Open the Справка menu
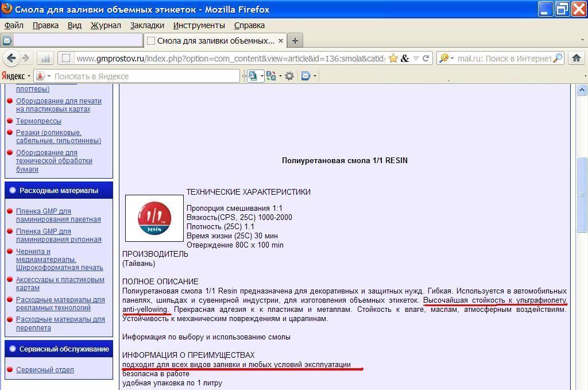The image size is (588, 390). (249, 25)
